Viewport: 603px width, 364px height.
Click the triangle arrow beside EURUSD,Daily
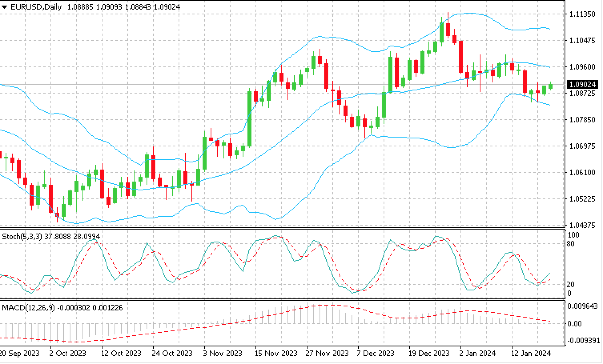4,7
